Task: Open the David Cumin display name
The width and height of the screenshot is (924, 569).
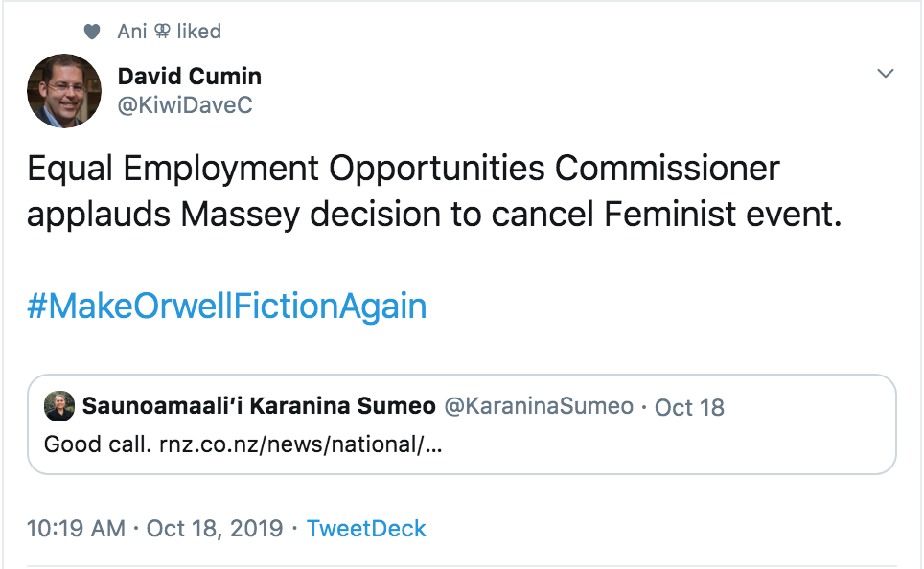Action: (189, 76)
